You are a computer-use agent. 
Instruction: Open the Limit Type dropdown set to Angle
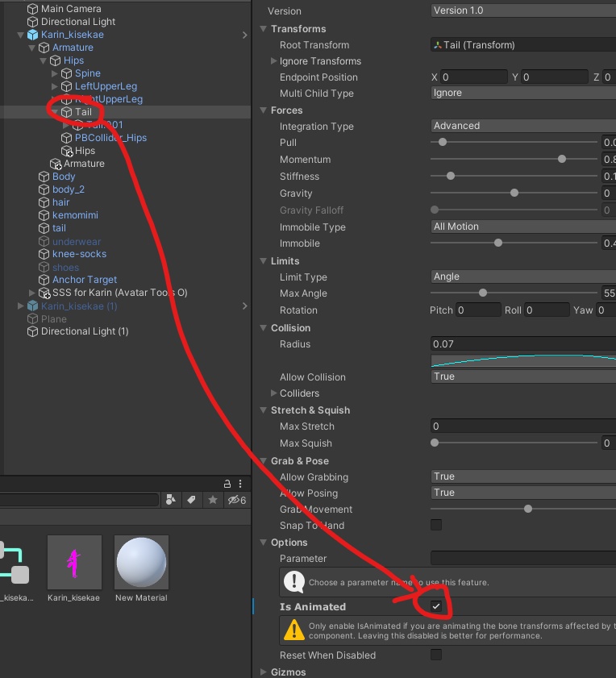point(523,277)
